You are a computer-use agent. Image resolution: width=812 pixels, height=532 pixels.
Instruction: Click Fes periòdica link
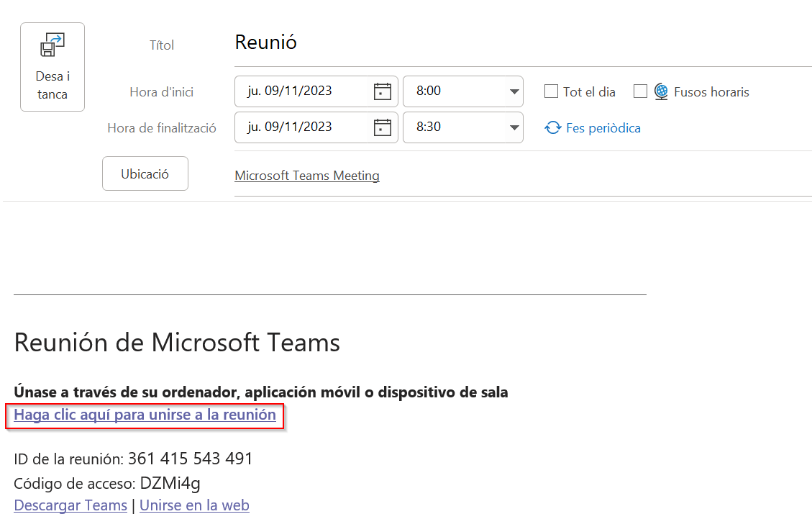click(x=603, y=128)
